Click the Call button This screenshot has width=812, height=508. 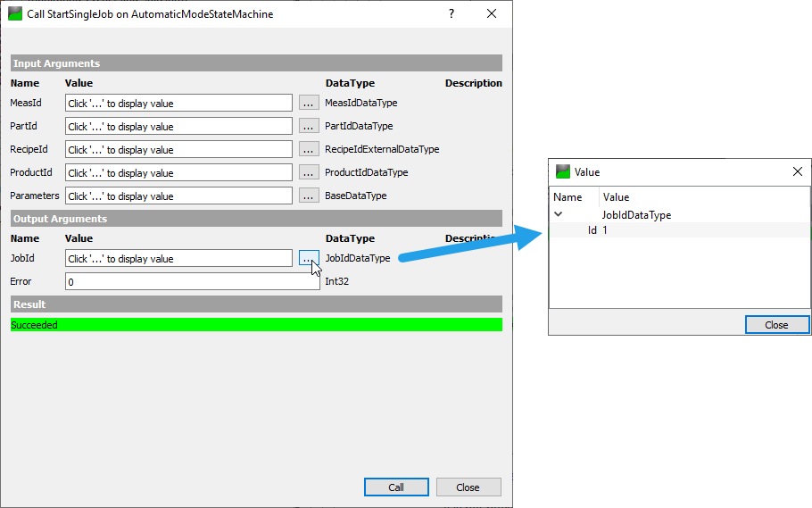click(396, 487)
